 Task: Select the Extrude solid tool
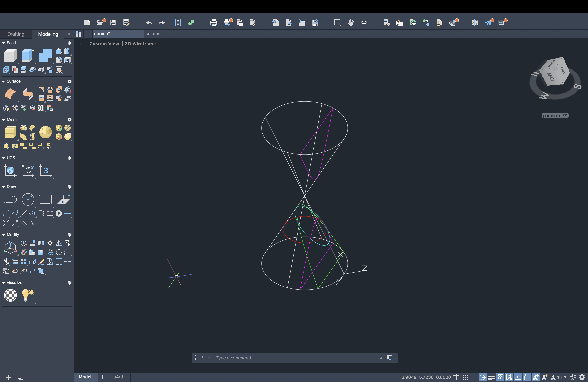pyautogui.click(x=28, y=55)
